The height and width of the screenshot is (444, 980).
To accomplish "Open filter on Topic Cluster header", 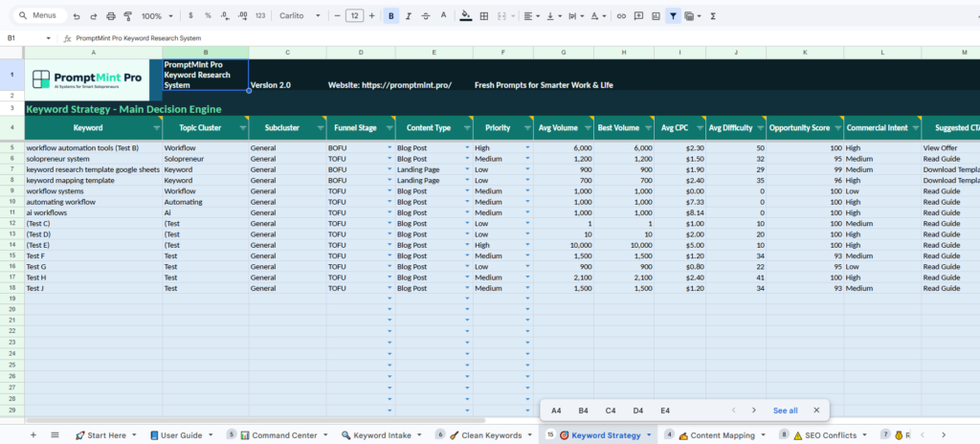I will pos(243,127).
